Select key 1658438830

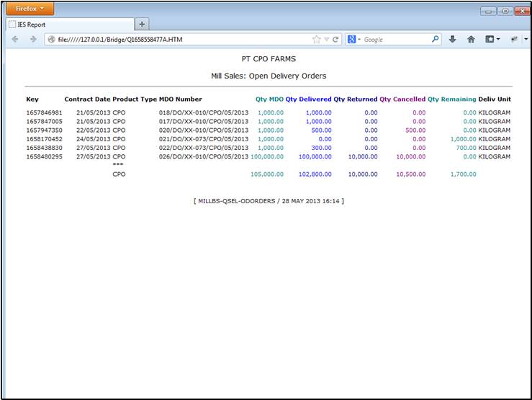coord(44,148)
